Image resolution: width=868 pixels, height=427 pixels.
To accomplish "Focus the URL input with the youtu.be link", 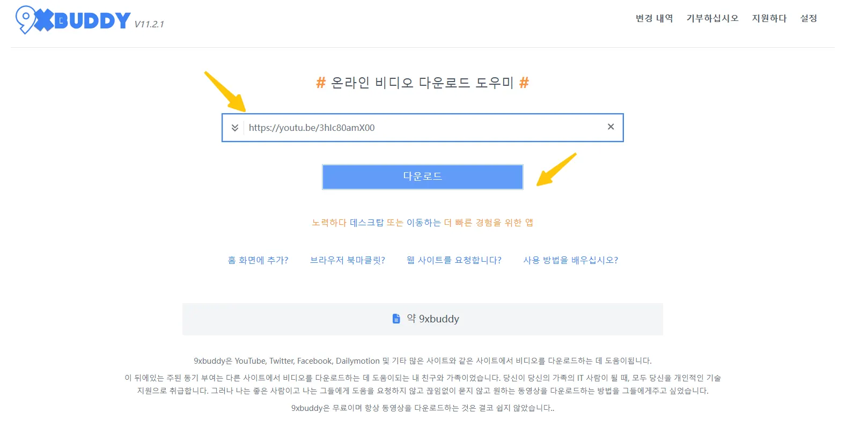I will [424, 128].
